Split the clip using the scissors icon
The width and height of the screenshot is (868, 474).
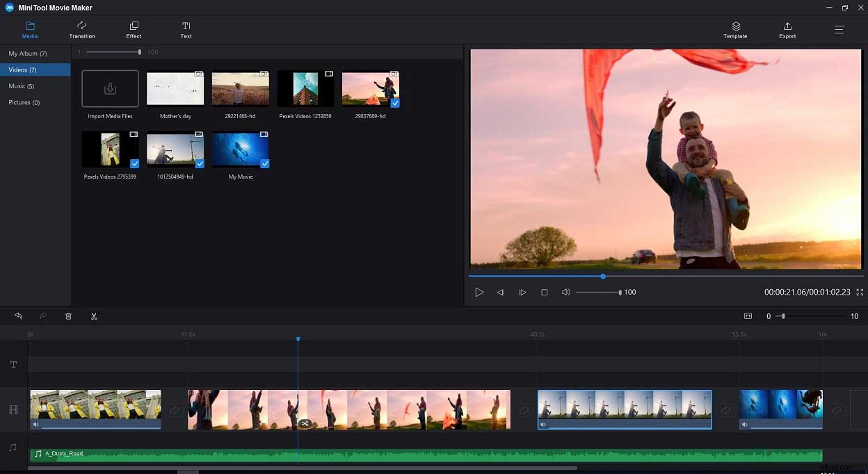pyautogui.click(x=94, y=316)
